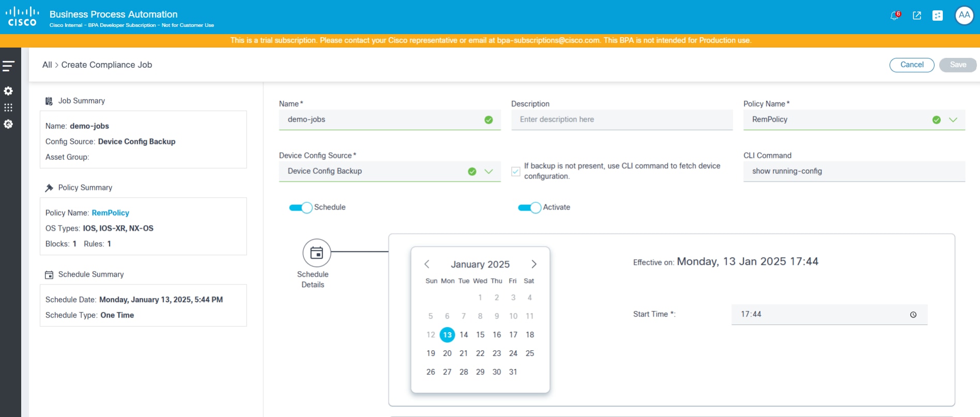Screen dimensions: 980x417
Task: Click the Cisco logo
Action: [x=22, y=17]
